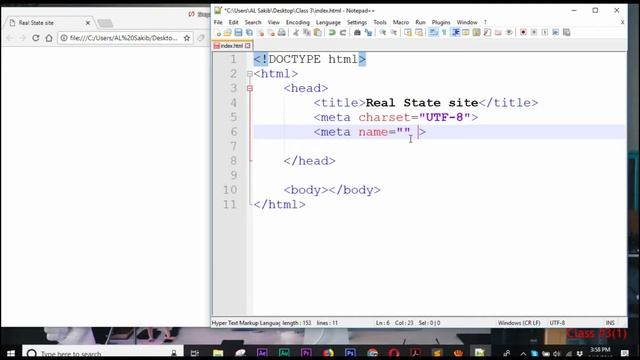Image resolution: width=640 pixels, height=360 pixels.
Task: Open Photoshop from the taskbar
Action: point(350,353)
